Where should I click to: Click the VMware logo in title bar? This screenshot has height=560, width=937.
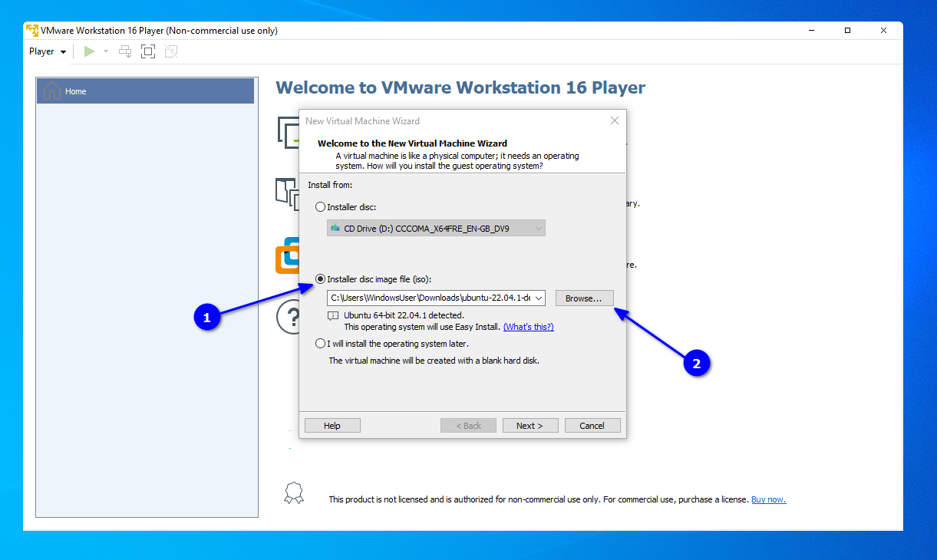coord(32,31)
